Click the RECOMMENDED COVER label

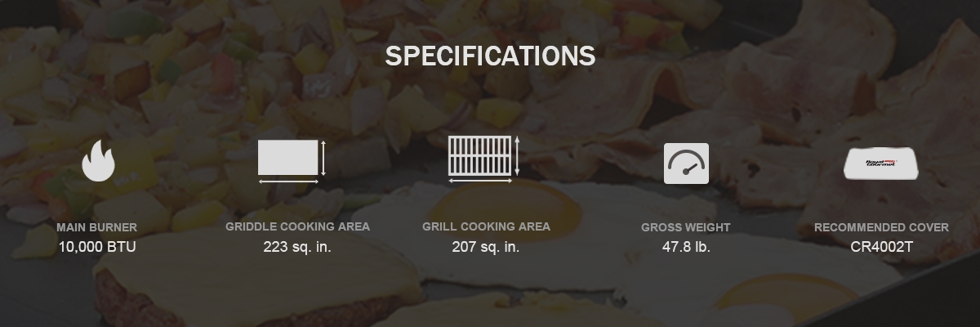point(881,227)
